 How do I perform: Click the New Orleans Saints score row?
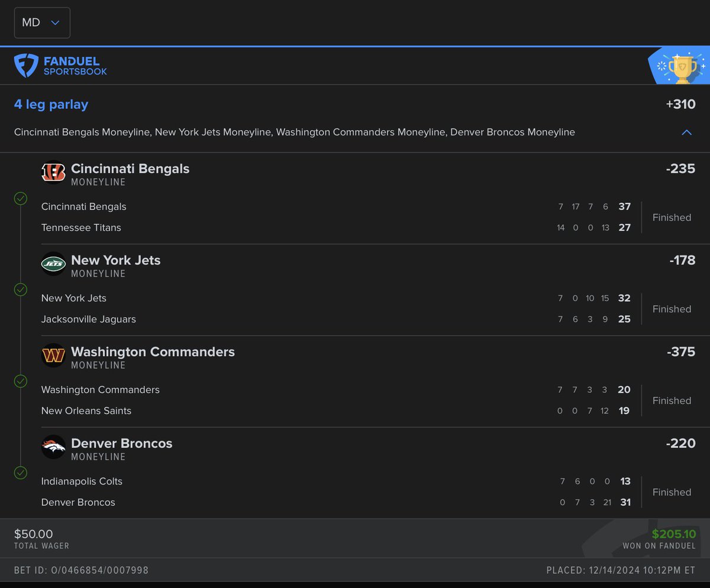pos(336,411)
